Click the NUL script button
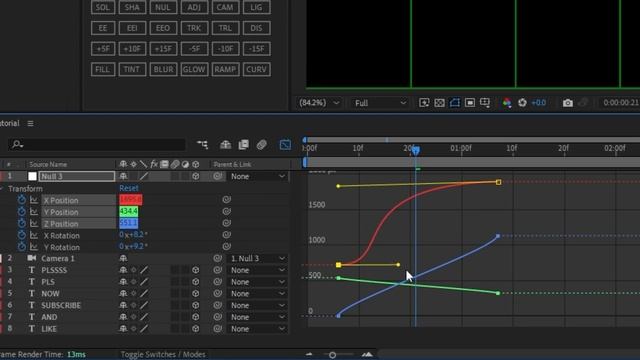 [x=163, y=7]
